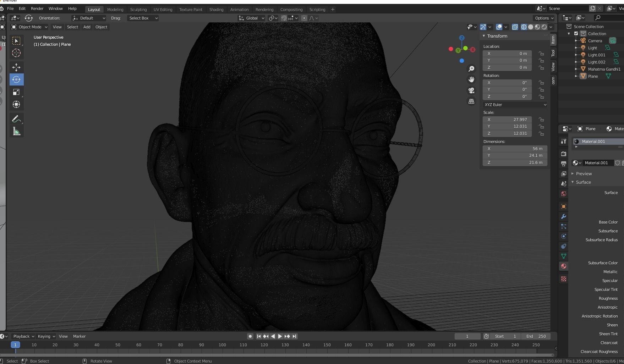The image size is (624, 364).
Task: Add a new workspace with plus button
Action: 333,10
